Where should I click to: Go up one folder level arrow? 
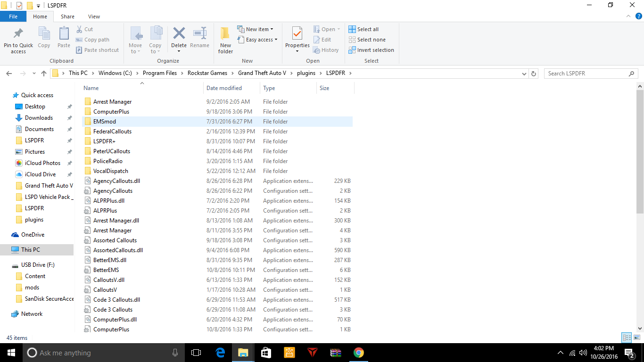coord(44,74)
